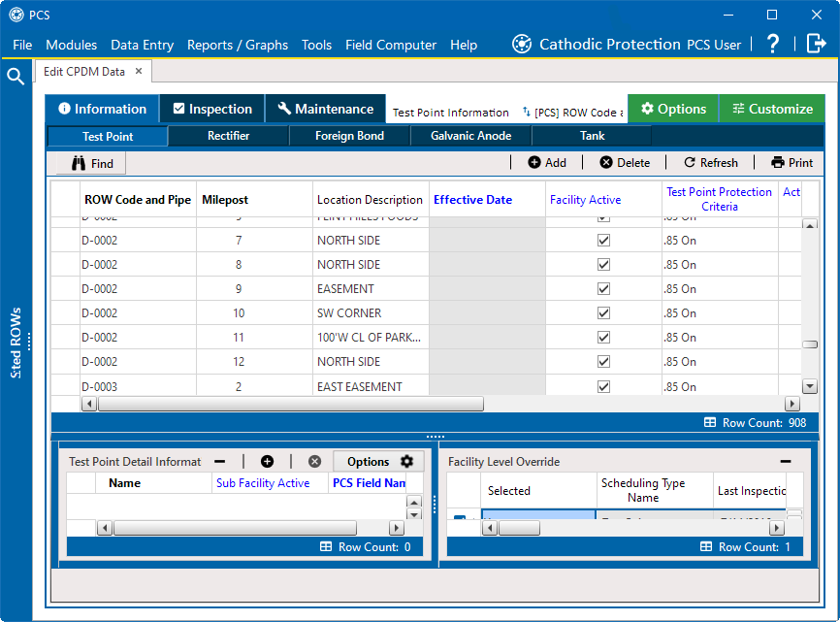Click the green Options button

(x=672, y=109)
